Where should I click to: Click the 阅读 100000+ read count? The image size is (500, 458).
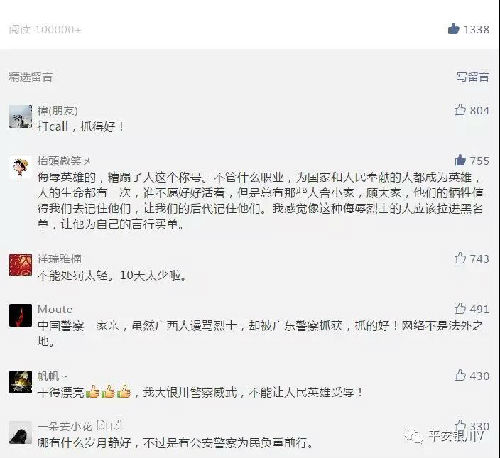tap(45, 29)
